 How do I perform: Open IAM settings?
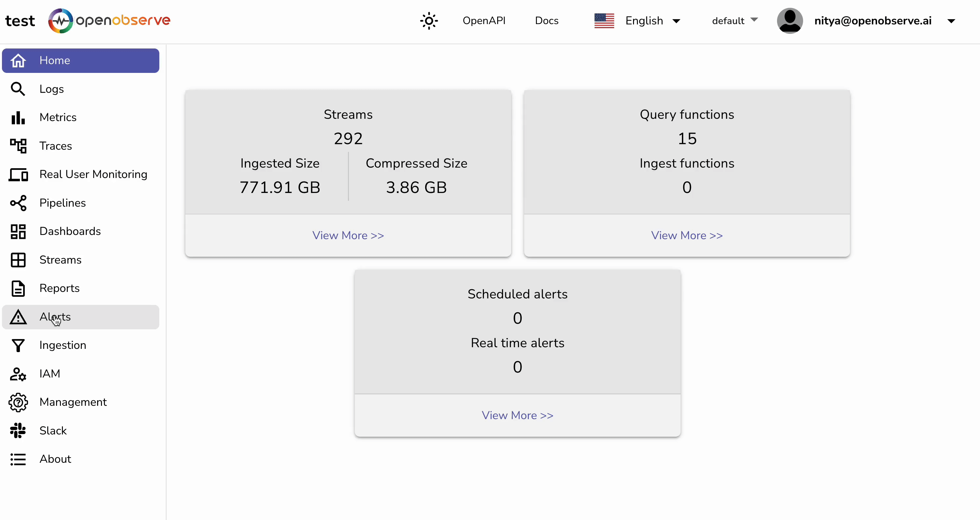tap(50, 374)
